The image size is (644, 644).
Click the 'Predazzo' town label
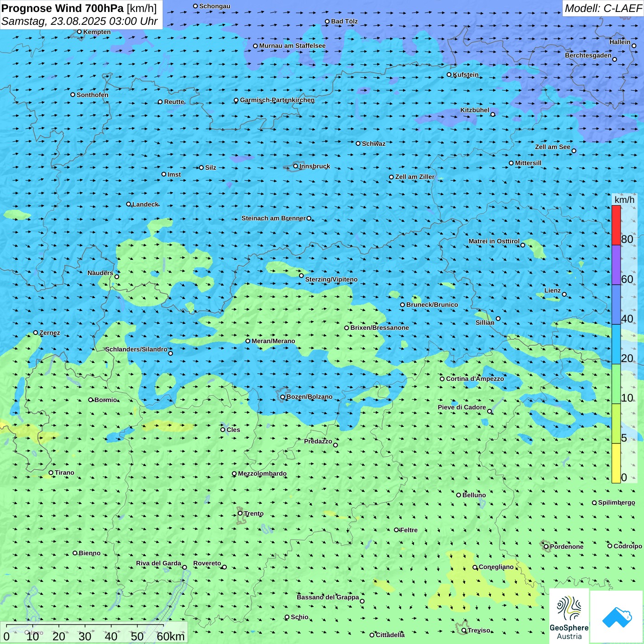point(318,441)
